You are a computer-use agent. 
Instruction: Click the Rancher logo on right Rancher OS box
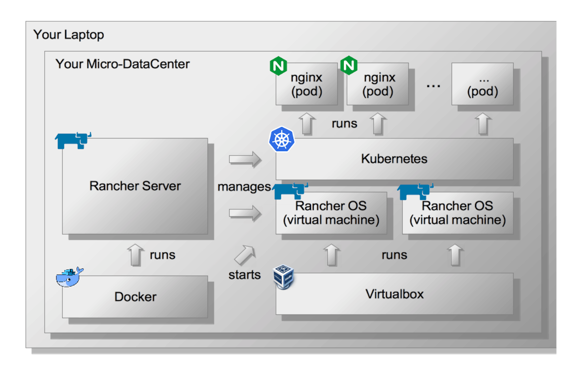point(415,192)
